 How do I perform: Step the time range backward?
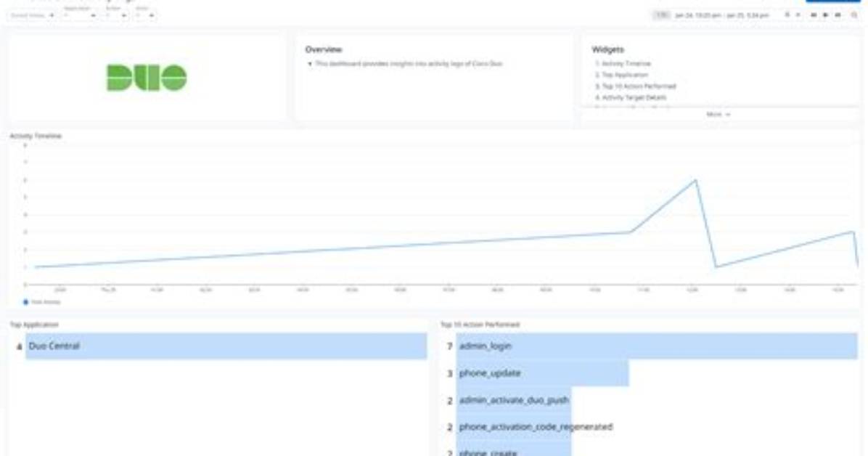point(814,15)
